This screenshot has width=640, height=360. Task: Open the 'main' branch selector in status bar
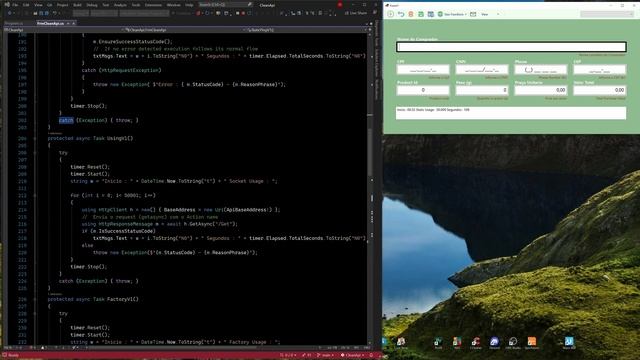(325, 355)
